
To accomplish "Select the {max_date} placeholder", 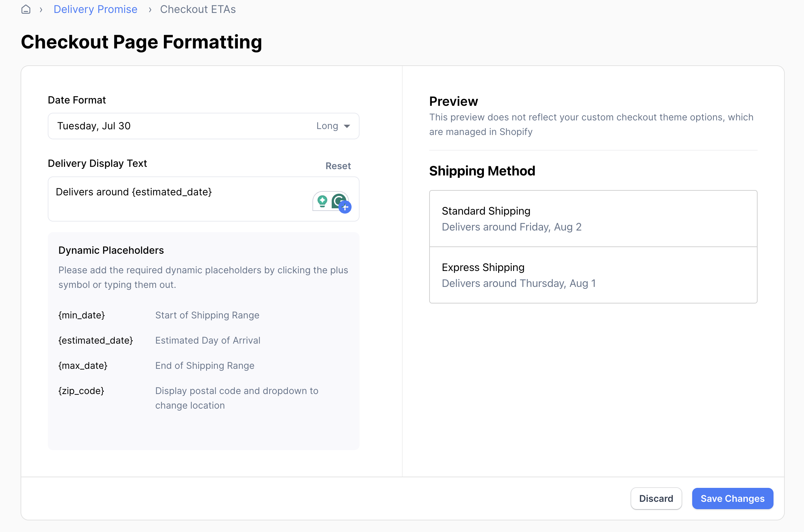I will (83, 366).
